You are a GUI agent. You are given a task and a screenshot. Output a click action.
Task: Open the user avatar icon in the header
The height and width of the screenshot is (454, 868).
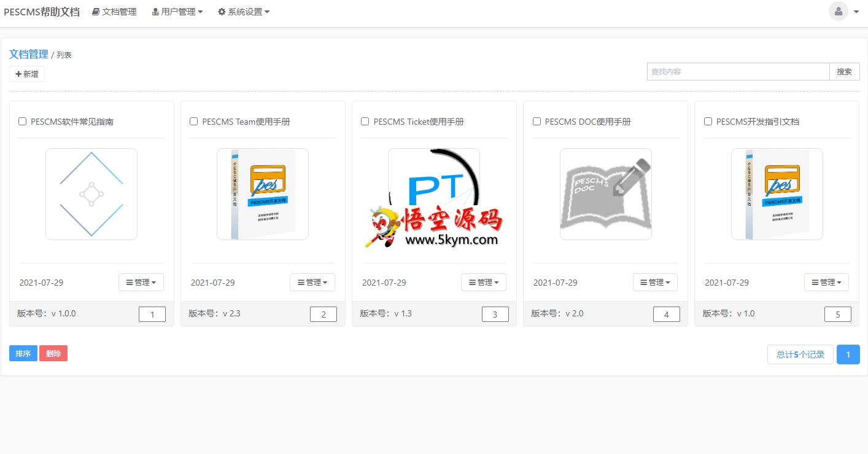tap(838, 11)
